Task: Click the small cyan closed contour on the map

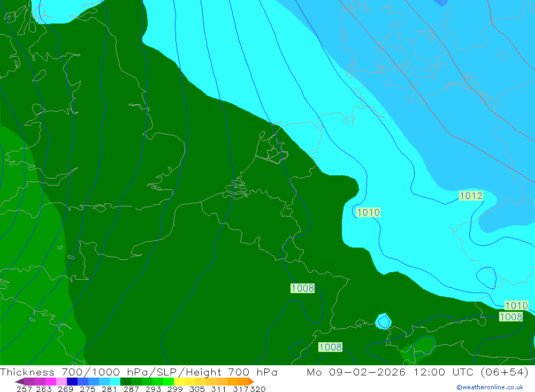Action: tap(383, 321)
